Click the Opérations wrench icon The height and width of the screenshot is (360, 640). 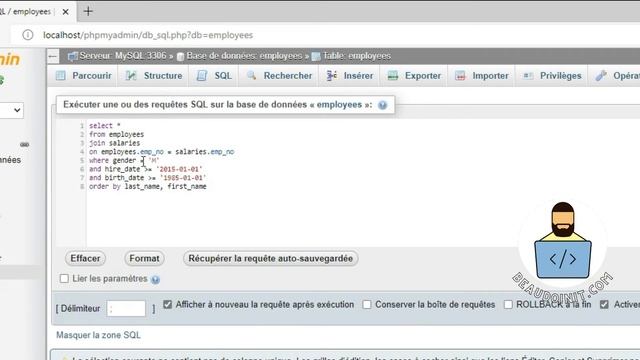tap(601, 76)
